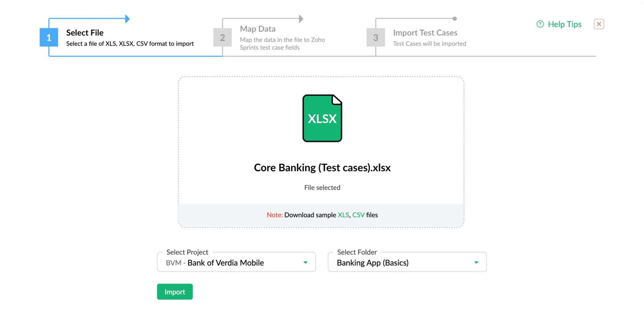The image size is (644, 309).
Task: Click the blue arrow above Select File
Action: click(x=127, y=19)
